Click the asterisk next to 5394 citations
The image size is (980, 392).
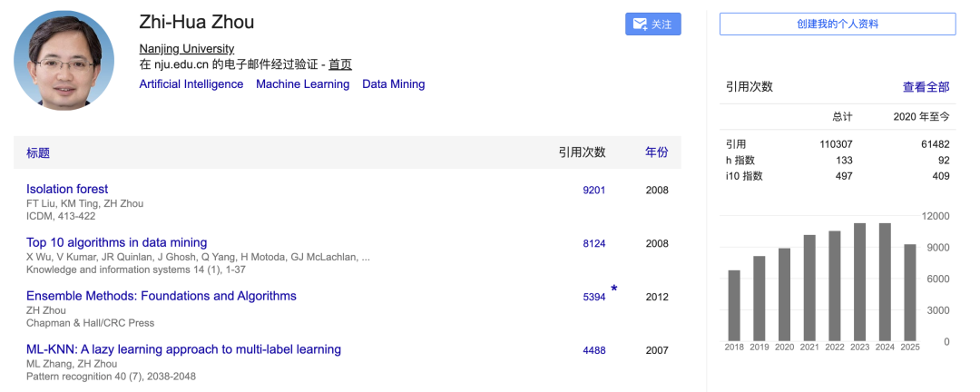point(614,290)
